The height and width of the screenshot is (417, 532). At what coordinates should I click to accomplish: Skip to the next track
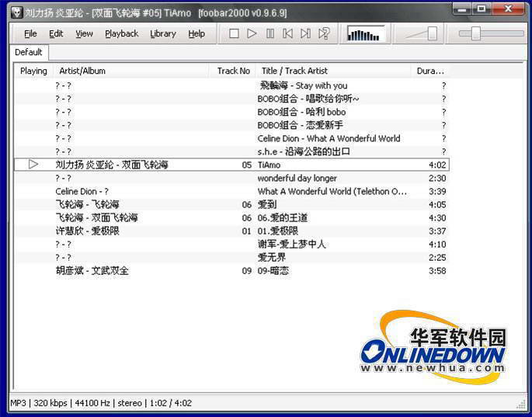click(306, 33)
